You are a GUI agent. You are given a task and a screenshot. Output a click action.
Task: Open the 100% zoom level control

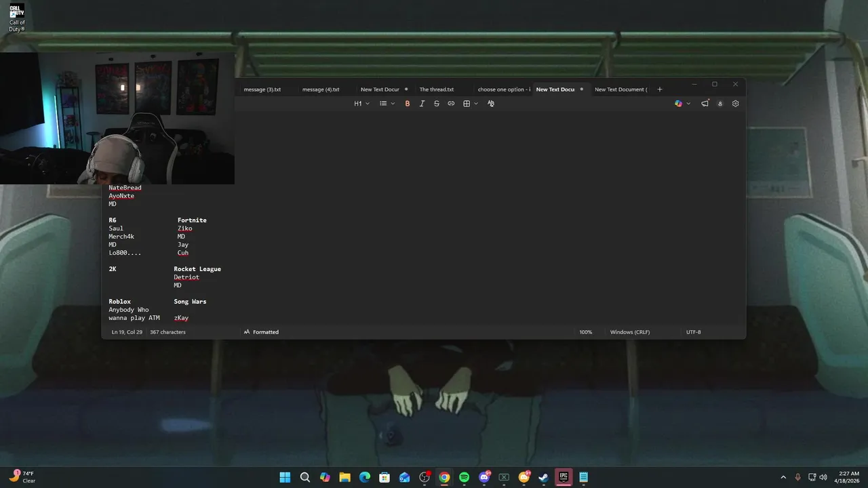tap(585, 332)
